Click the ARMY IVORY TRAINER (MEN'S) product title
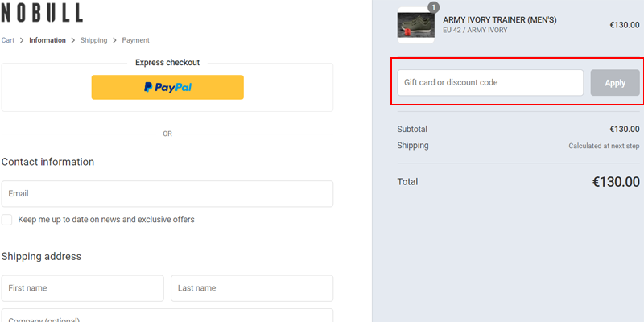This screenshot has height=322, width=644. pyautogui.click(x=499, y=19)
